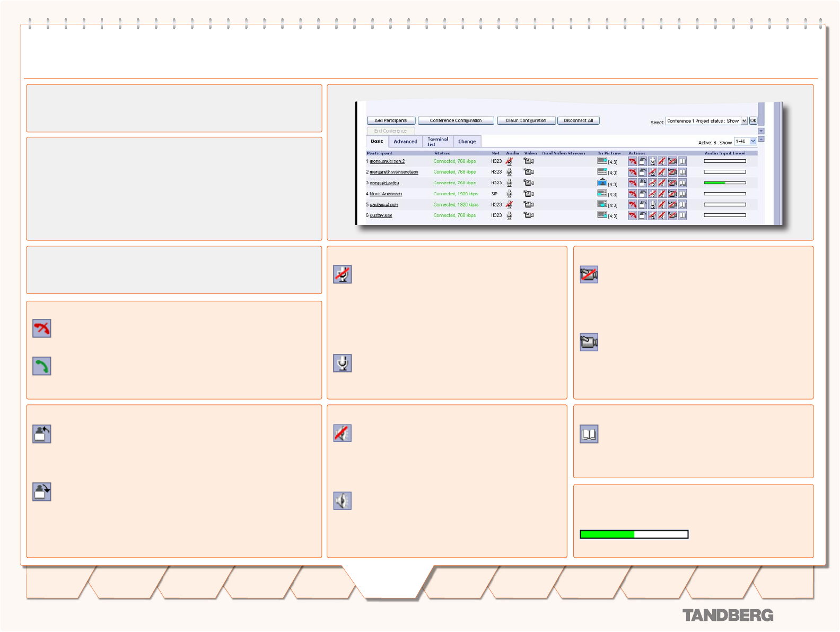Click the large enabled camera legend icon
This screenshot has width=840, height=632.
[589, 342]
